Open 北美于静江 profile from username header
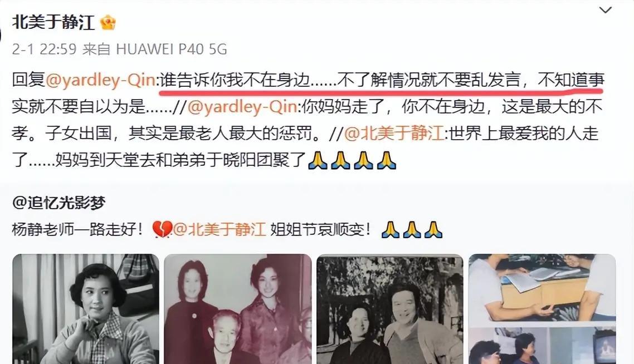 pos(53,22)
